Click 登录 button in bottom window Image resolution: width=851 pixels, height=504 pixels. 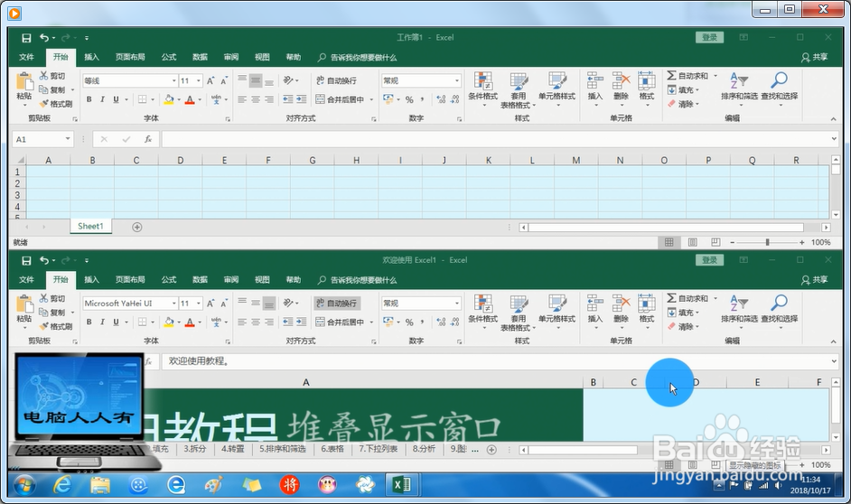pos(710,260)
